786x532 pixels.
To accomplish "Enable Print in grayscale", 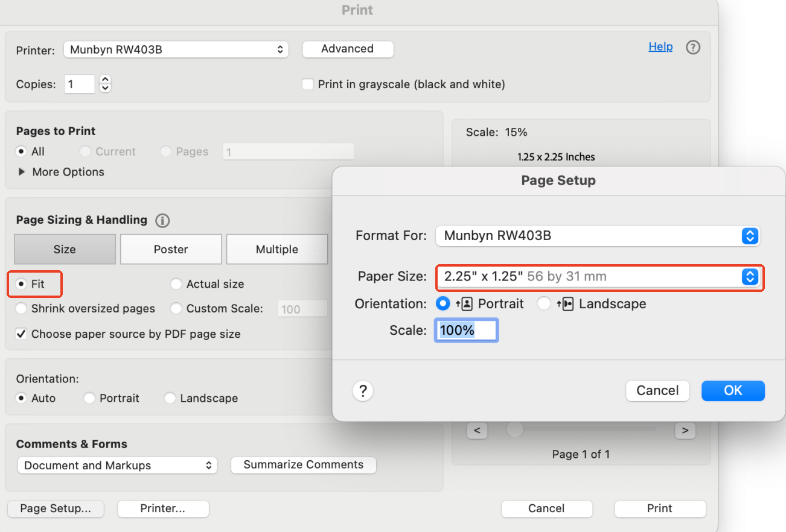I will 307,84.
